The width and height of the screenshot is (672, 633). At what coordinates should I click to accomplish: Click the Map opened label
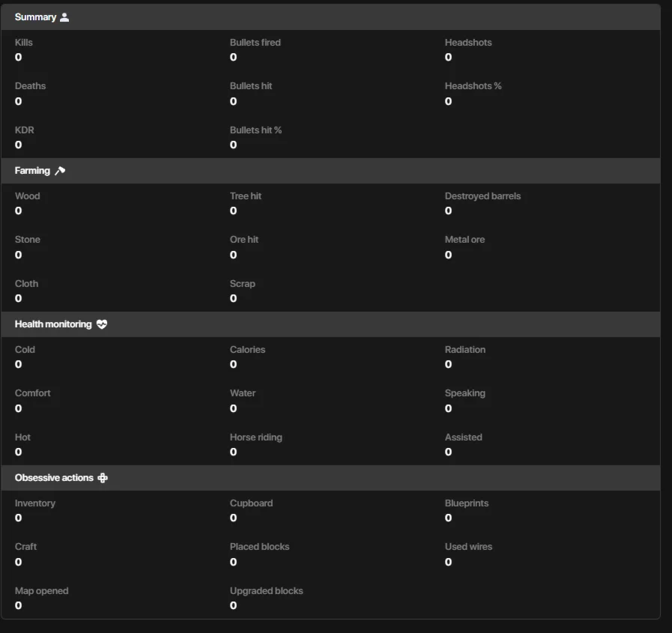tap(42, 591)
